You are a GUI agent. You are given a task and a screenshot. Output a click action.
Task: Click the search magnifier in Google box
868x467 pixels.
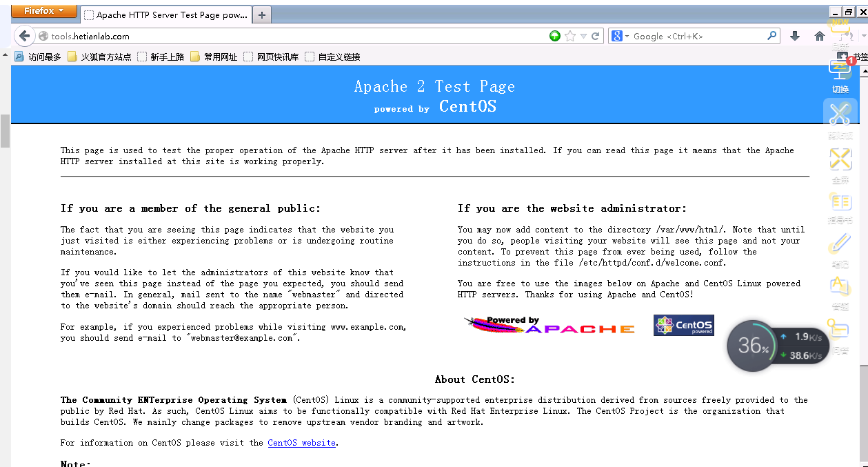pyautogui.click(x=772, y=36)
